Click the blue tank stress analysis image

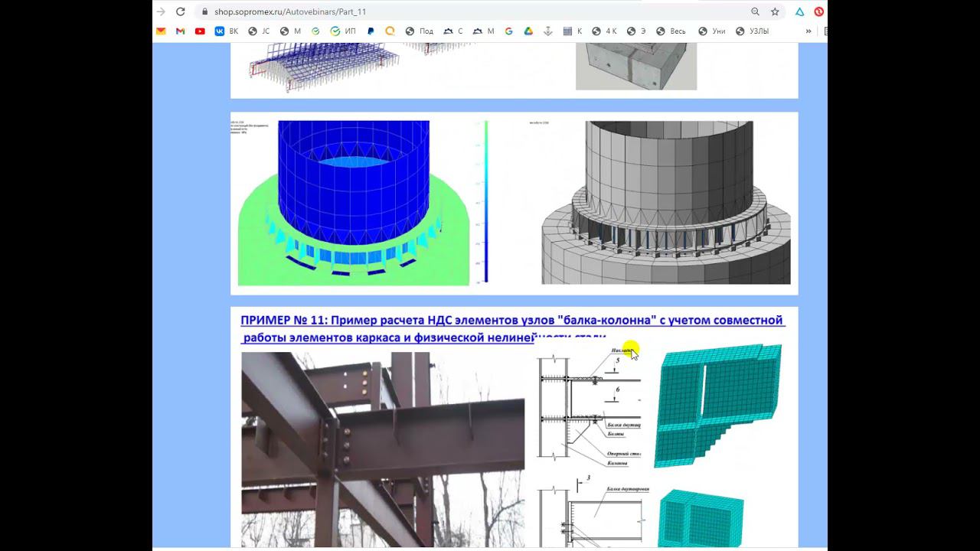[x=353, y=203]
